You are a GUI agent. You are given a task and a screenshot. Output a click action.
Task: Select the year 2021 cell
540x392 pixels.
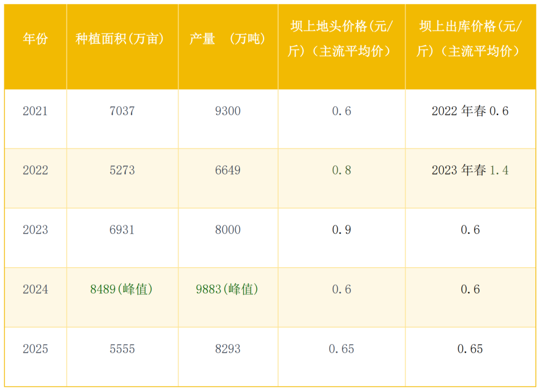click(x=35, y=111)
